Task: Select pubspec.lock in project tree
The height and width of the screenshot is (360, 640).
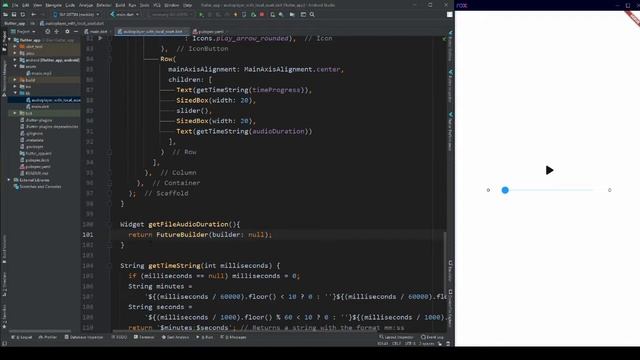Action: (x=34, y=160)
